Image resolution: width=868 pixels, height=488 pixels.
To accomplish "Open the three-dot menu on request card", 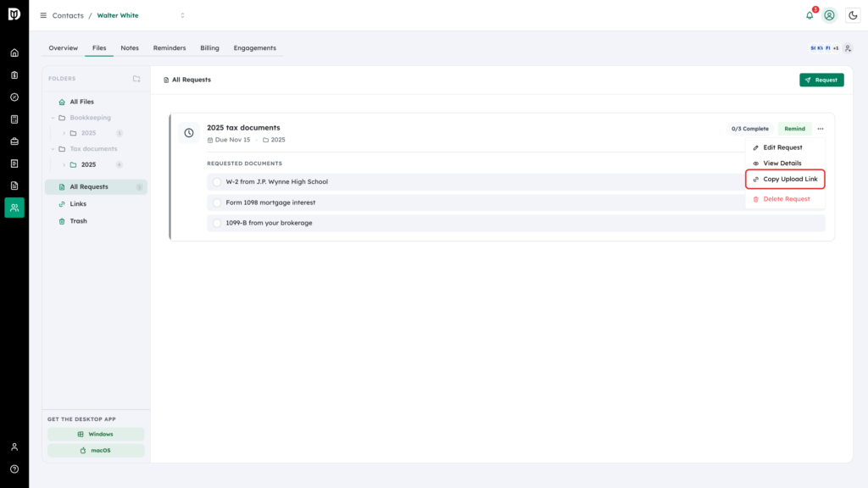I will pyautogui.click(x=821, y=129).
